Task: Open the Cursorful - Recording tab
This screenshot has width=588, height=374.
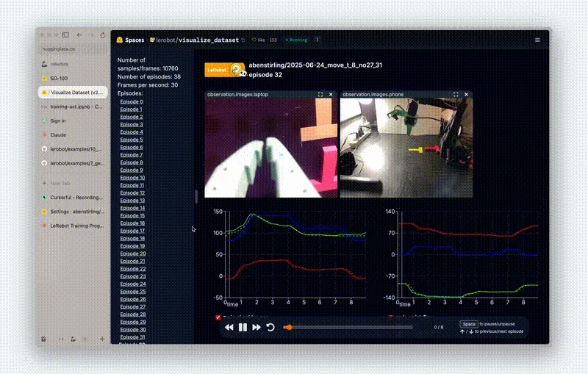Action: click(73, 198)
